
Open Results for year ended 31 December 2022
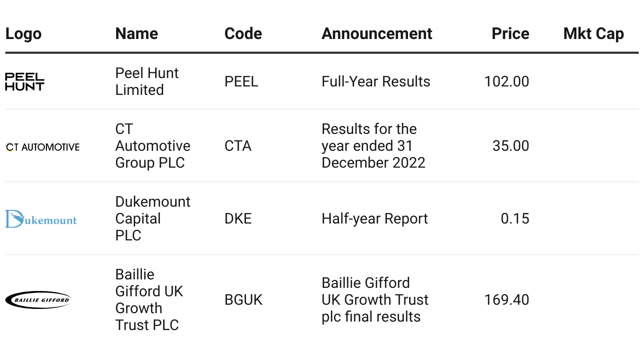(x=373, y=146)
